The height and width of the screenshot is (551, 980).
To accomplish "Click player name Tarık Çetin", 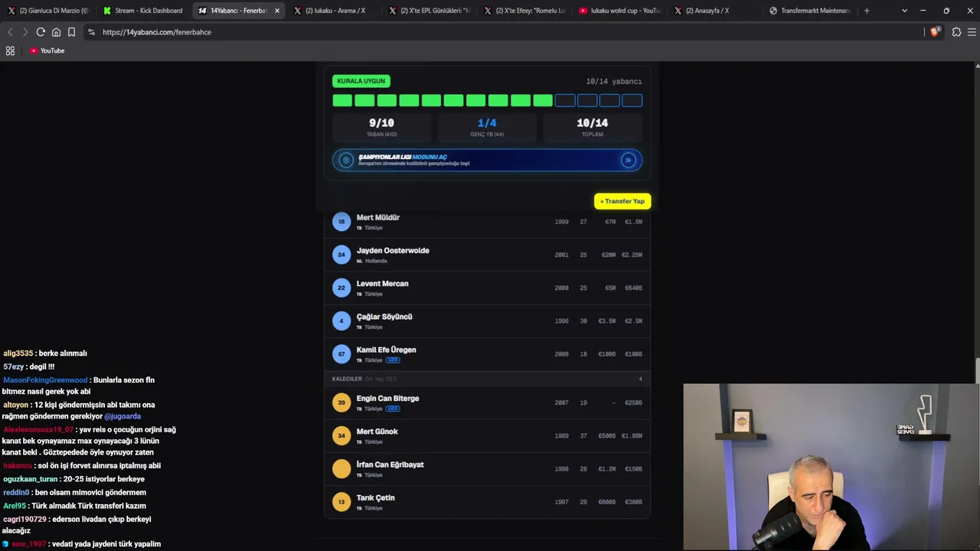I will click(376, 498).
